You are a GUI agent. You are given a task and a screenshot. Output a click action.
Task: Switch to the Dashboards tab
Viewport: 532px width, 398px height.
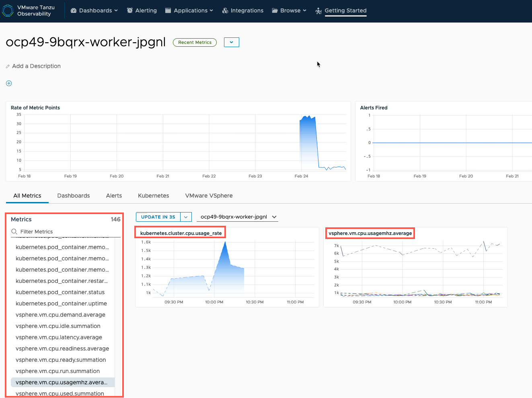pos(74,196)
